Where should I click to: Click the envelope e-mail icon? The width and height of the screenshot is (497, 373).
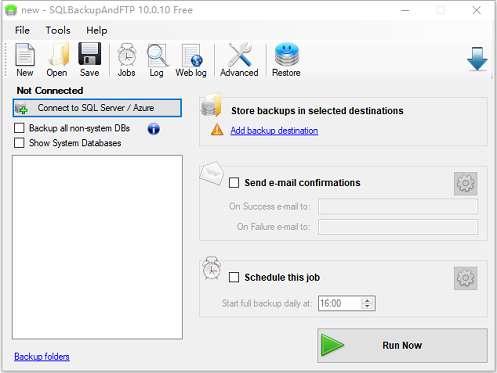(211, 173)
